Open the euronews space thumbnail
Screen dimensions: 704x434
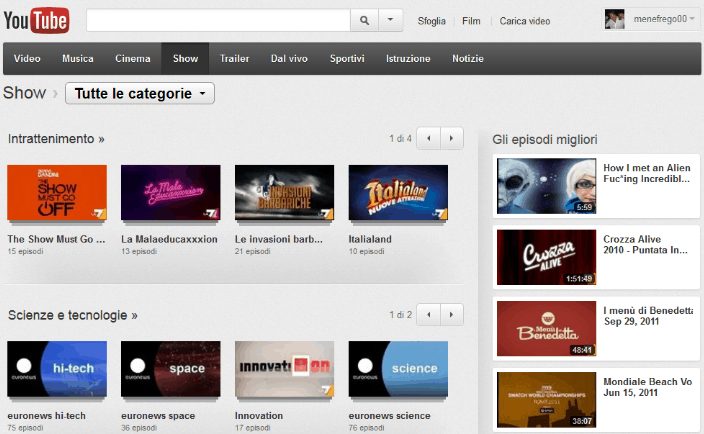click(171, 369)
